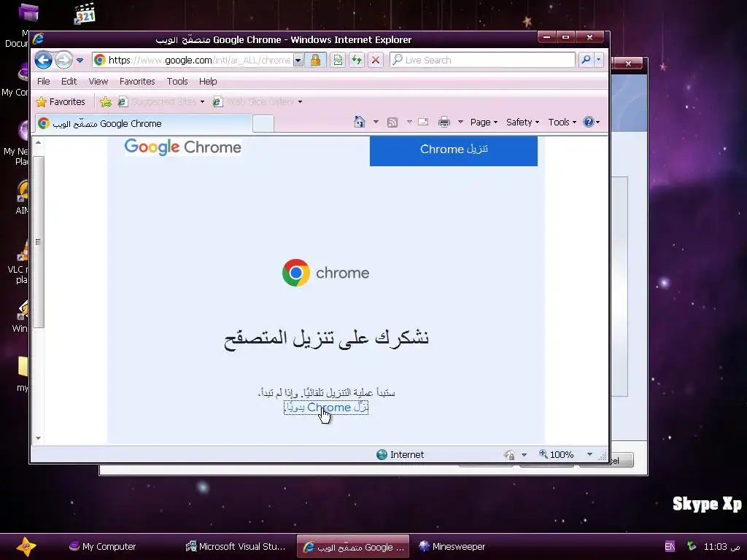This screenshot has height=560, width=747.
Task: Click the protected mode status icon
Action: coord(509,455)
